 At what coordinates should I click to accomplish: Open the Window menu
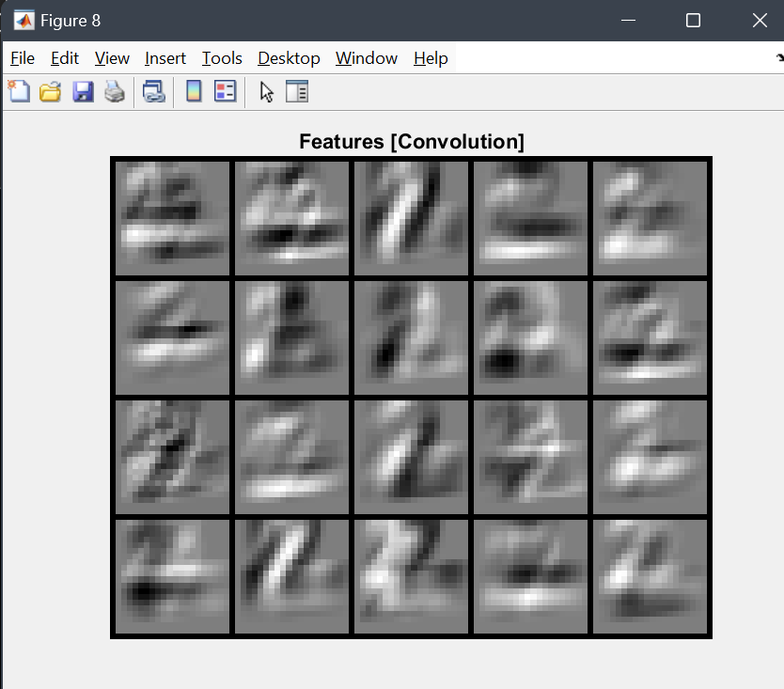[367, 58]
